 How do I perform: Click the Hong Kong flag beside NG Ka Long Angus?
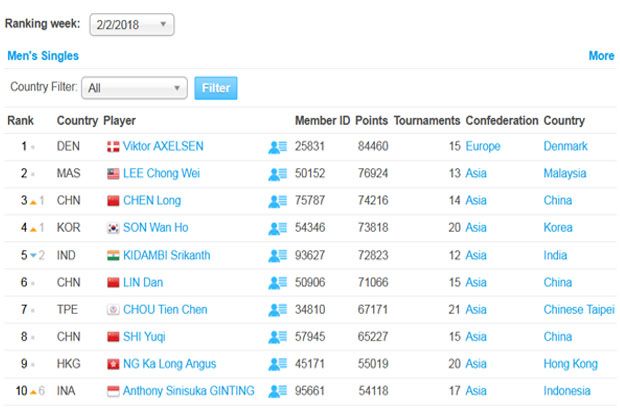tap(113, 364)
